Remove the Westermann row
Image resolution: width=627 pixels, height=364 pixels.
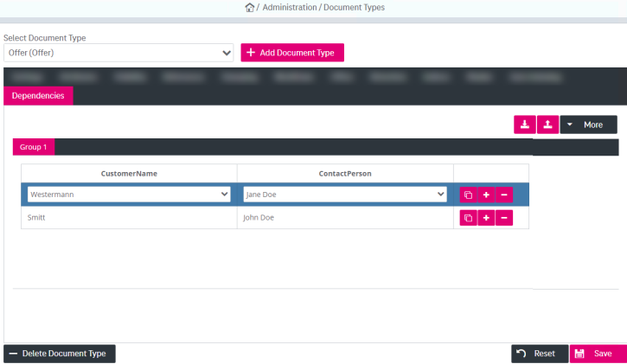pyautogui.click(x=504, y=195)
